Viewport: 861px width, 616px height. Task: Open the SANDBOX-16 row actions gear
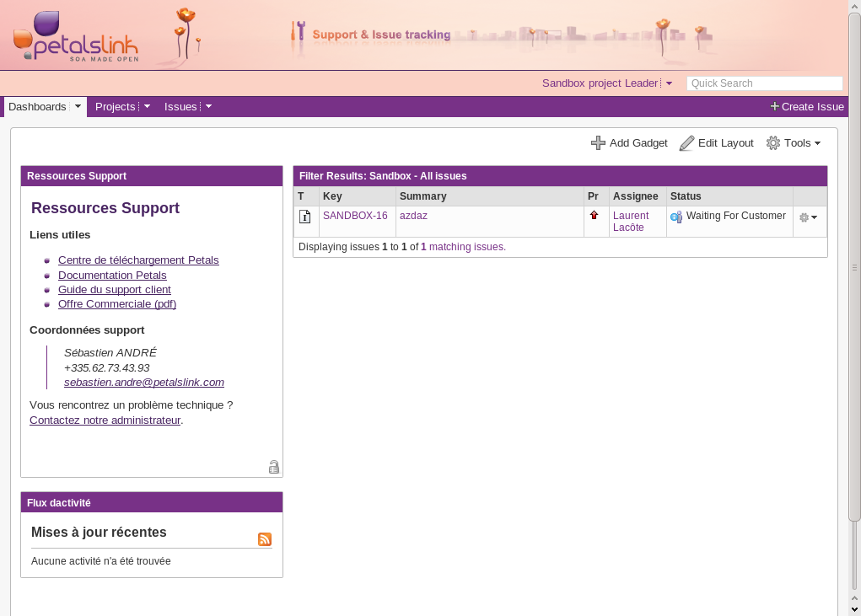point(808,217)
